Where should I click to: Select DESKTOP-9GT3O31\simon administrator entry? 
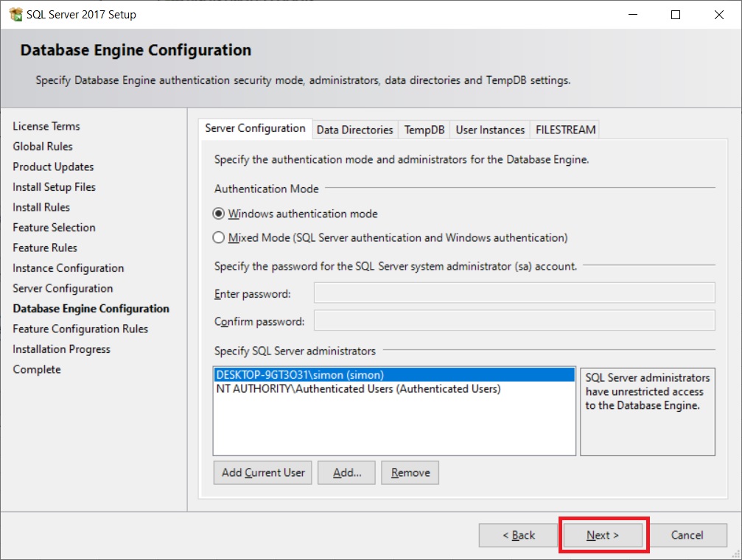pos(394,375)
